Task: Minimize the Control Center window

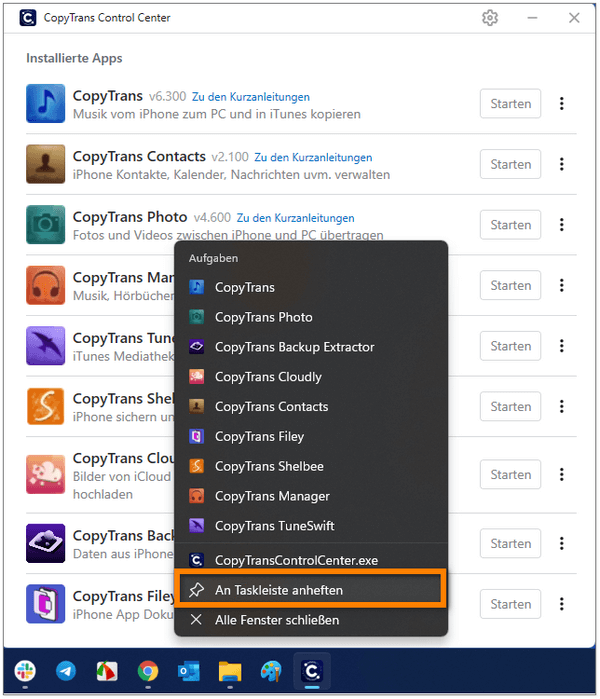Action: point(532,18)
